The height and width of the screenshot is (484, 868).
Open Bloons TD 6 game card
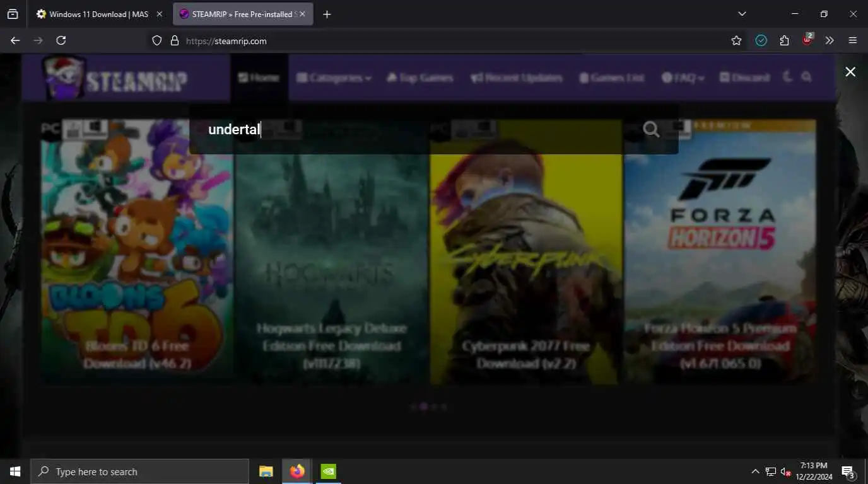pos(137,252)
